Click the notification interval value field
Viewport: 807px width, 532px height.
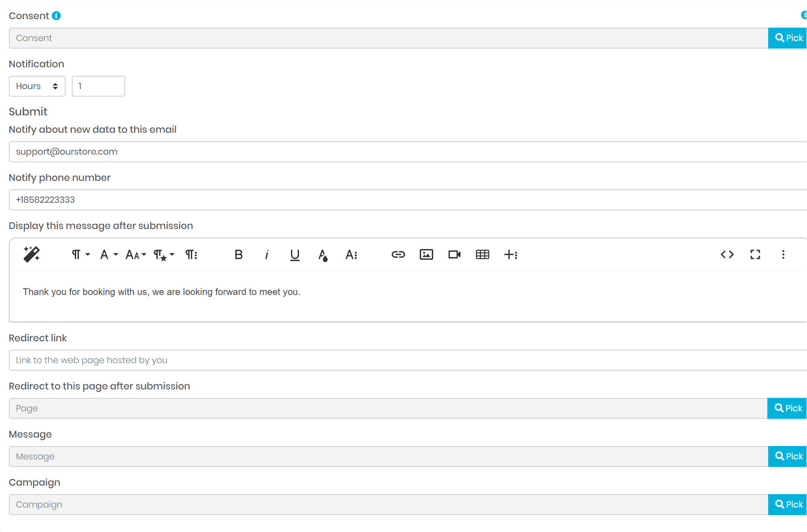[98, 86]
